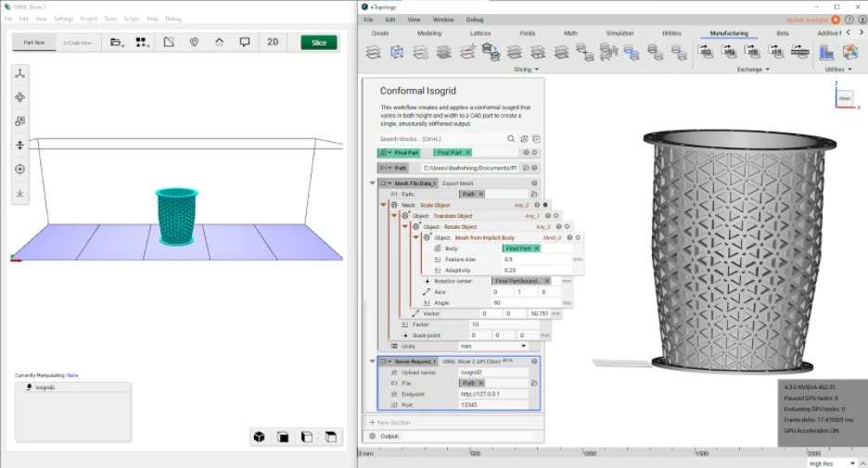Collapse the Server Request_1 section
The image size is (868, 468).
click(373, 361)
